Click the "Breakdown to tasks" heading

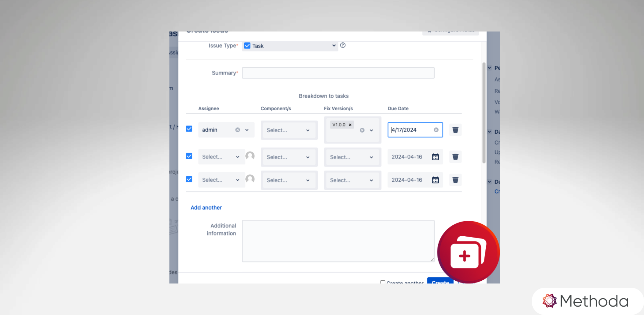pyautogui.click(x=324, y=96)
